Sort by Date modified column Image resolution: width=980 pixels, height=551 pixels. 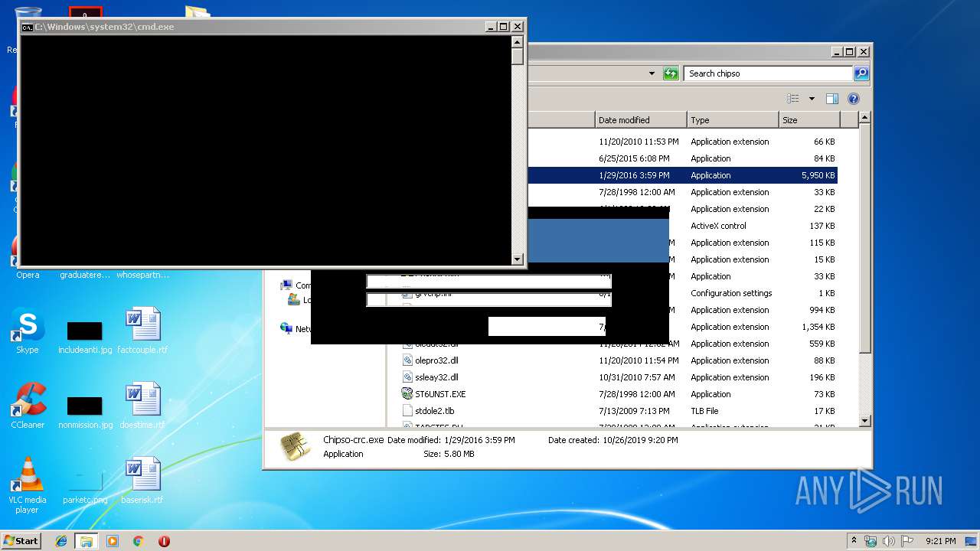[x=641, y=120]
